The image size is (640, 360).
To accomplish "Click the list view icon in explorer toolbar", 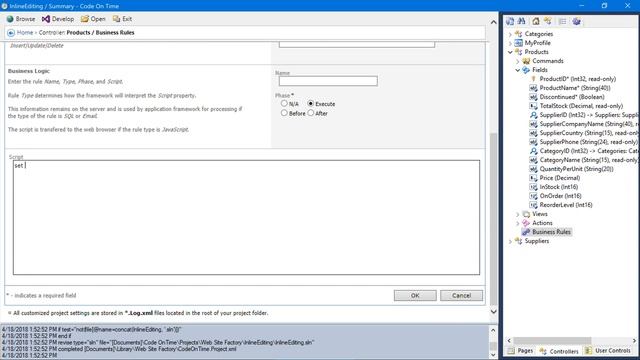I will (562, 21).
